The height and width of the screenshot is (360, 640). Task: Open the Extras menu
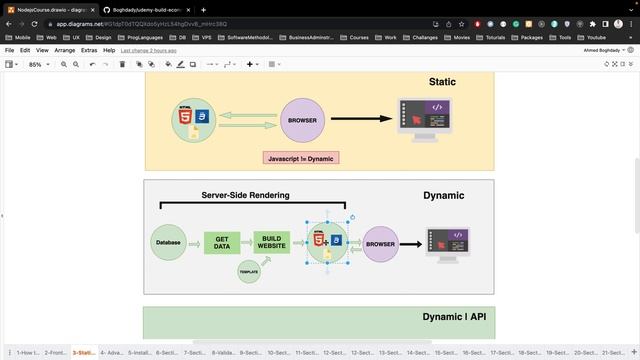tap(89, 50)
